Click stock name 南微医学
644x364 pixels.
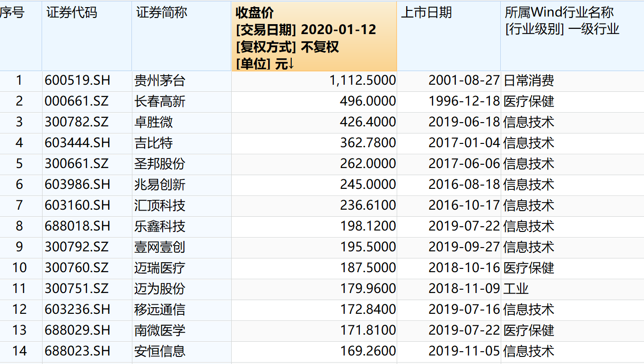click(160, 330)
